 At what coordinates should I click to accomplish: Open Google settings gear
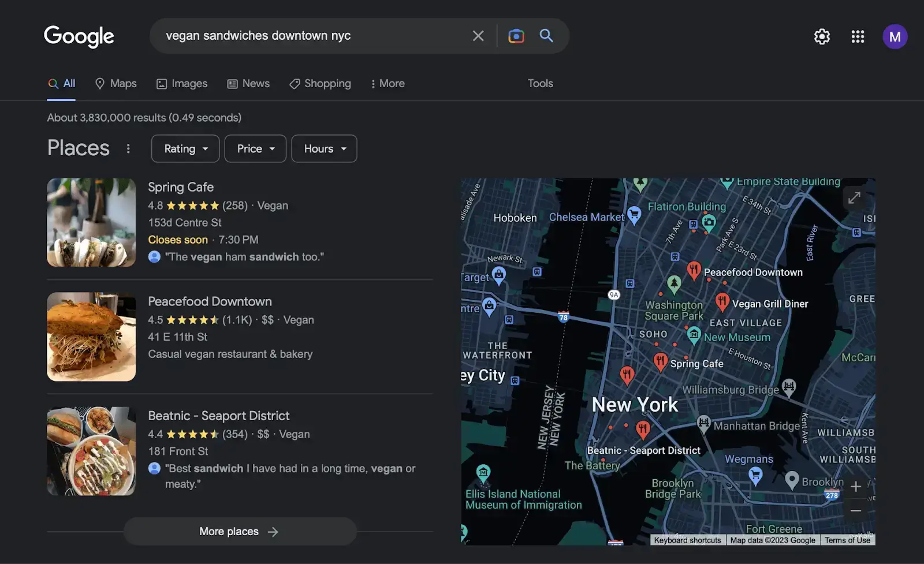pos(822,37)
